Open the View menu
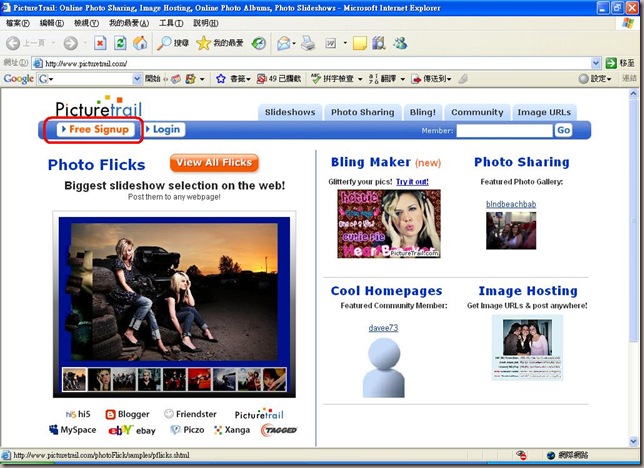The height and width of the screenshot is (468, 644). coord(86,23)
